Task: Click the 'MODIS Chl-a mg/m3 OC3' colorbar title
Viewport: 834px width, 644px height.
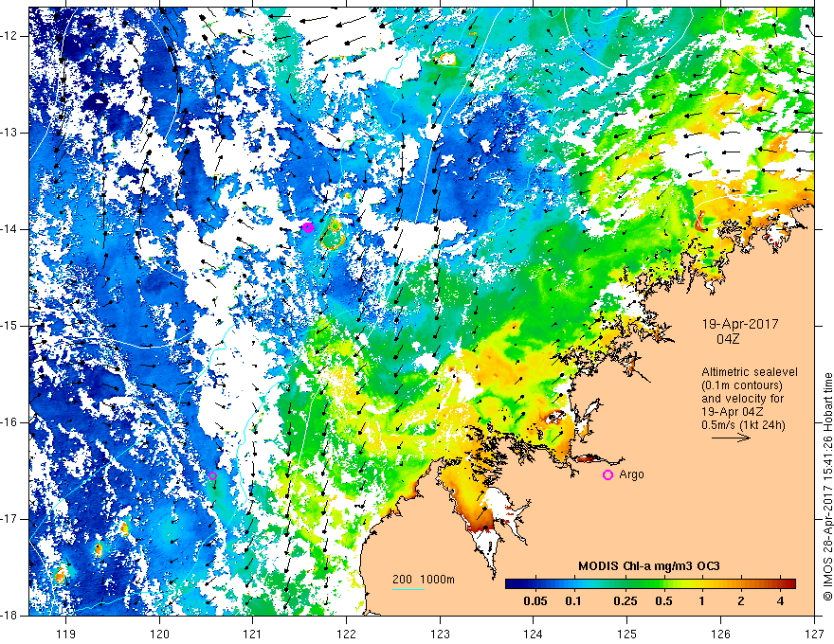Action: [649, 566]
